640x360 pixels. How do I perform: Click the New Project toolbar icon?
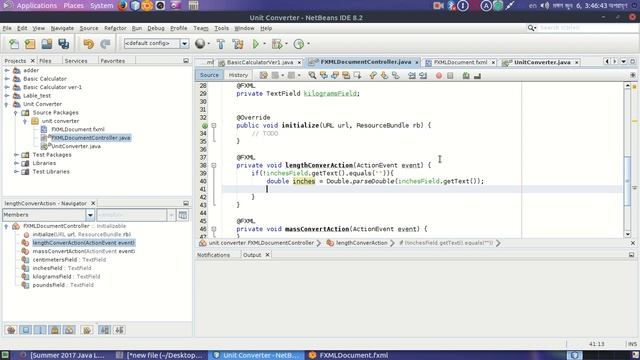pyautogui.click(x=30, y=44)
